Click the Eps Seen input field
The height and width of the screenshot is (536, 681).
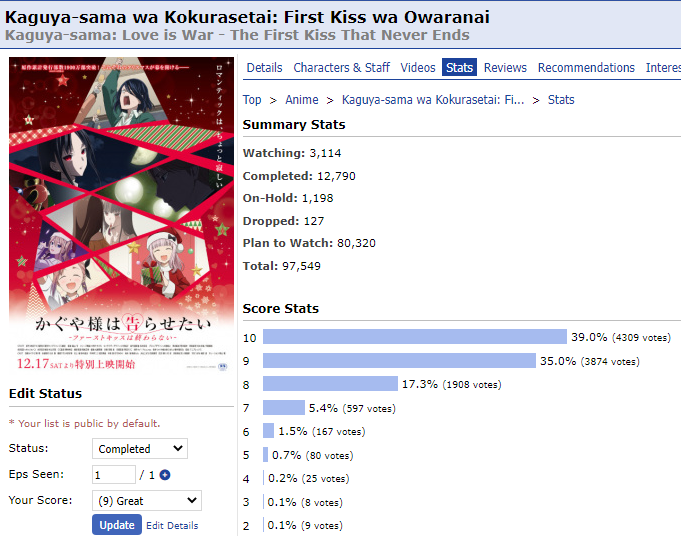pyautogui.click(x=113, y=475)
